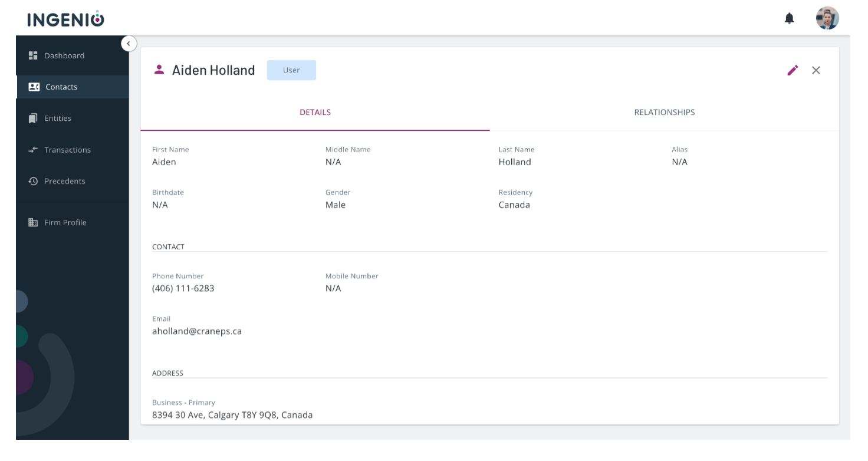
Task: Click the INGENIO logo
Action: coord(65,19)
